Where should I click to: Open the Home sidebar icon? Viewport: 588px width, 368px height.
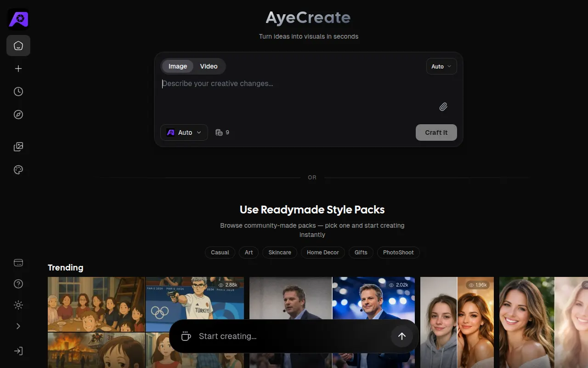coord(18,46)
